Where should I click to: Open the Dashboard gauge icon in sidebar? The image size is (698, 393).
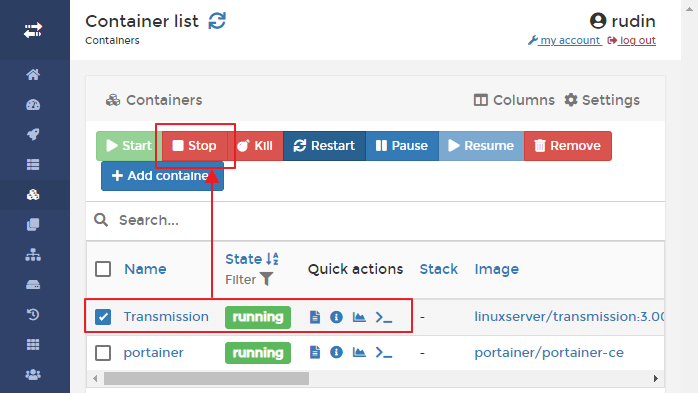[33, 105]
